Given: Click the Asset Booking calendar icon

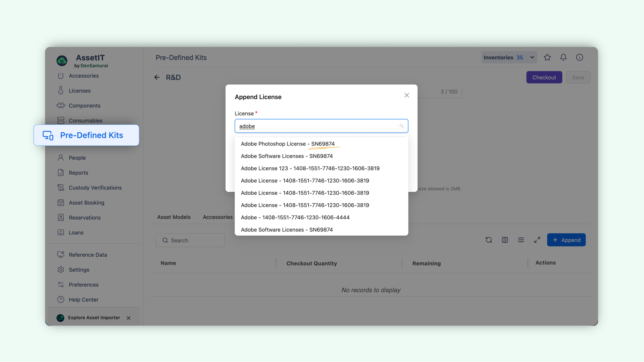Looking at the screenshot, I should pyautogui.click(x=61, y=203).
